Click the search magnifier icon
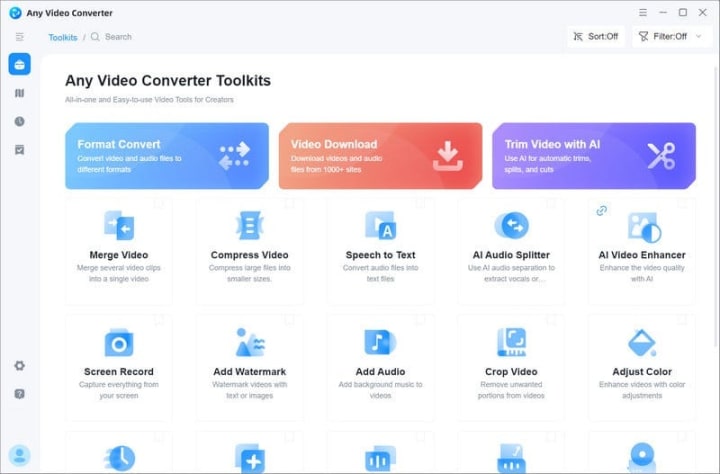 point(95,37)
